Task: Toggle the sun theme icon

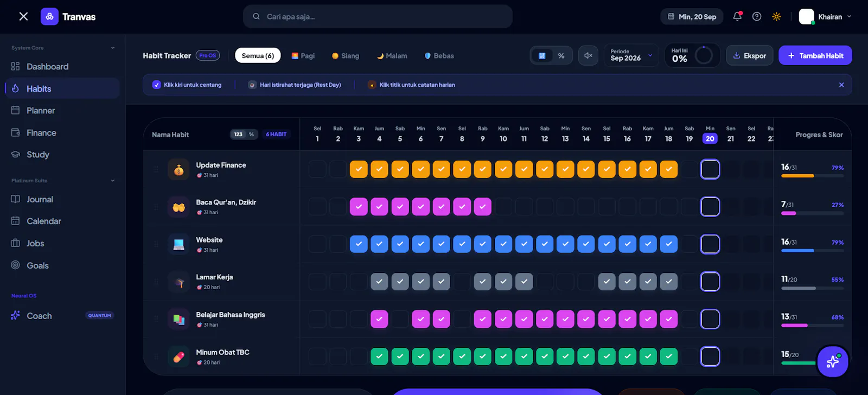Action: pos(776,17)
